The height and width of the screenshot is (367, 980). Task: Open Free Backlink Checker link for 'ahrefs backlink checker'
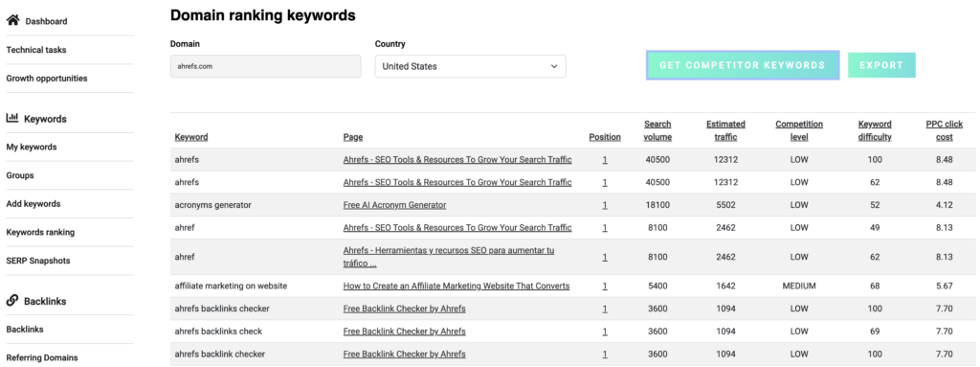(x=405, y=354)
